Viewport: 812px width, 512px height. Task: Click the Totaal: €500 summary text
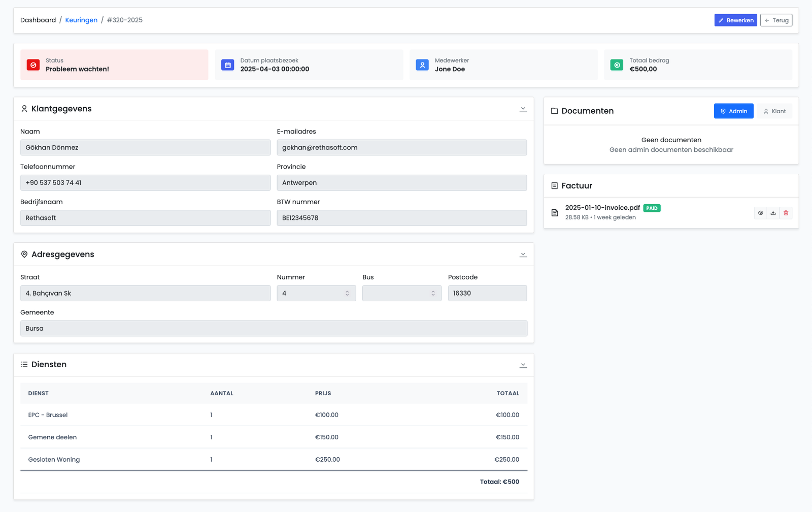coord(499,482)
